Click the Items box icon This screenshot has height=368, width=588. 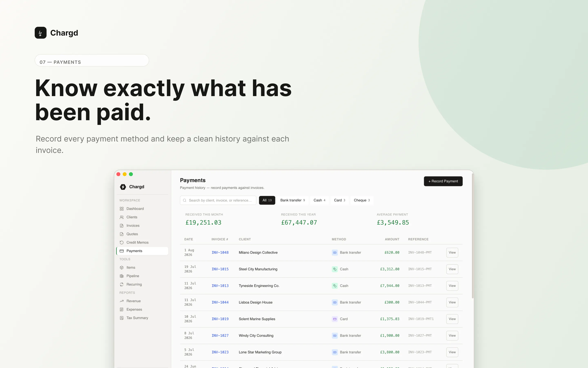point(122,267)
